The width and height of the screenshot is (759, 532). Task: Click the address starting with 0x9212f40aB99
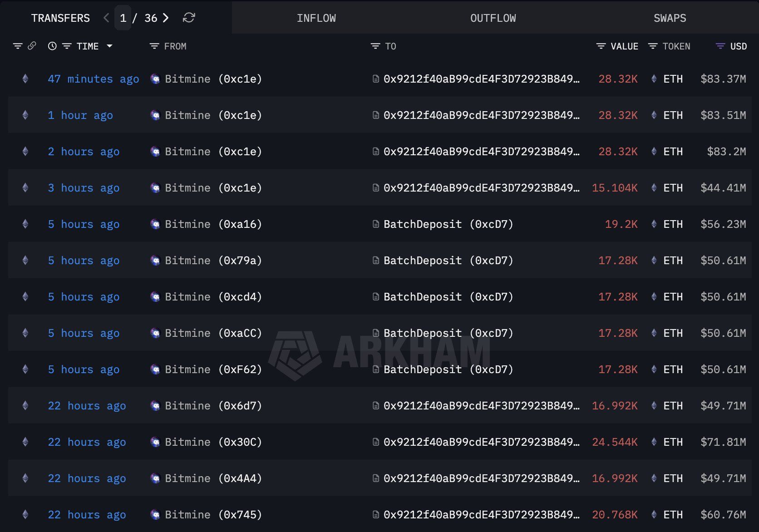(x=481, y=79)
